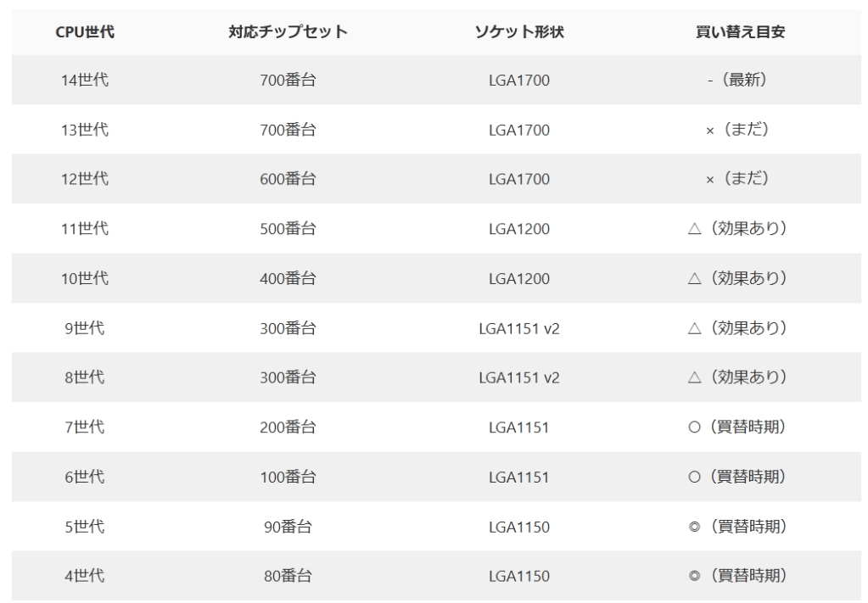Image resolution: width=868 pixels, height=603 pixels.
Task: Select the 14世代 row label
Action: click(85, 81)
